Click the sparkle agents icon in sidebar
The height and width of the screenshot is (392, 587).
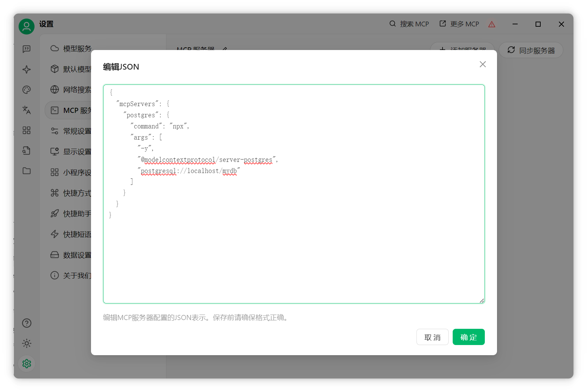pyautogui.click(x=26, y=69)
